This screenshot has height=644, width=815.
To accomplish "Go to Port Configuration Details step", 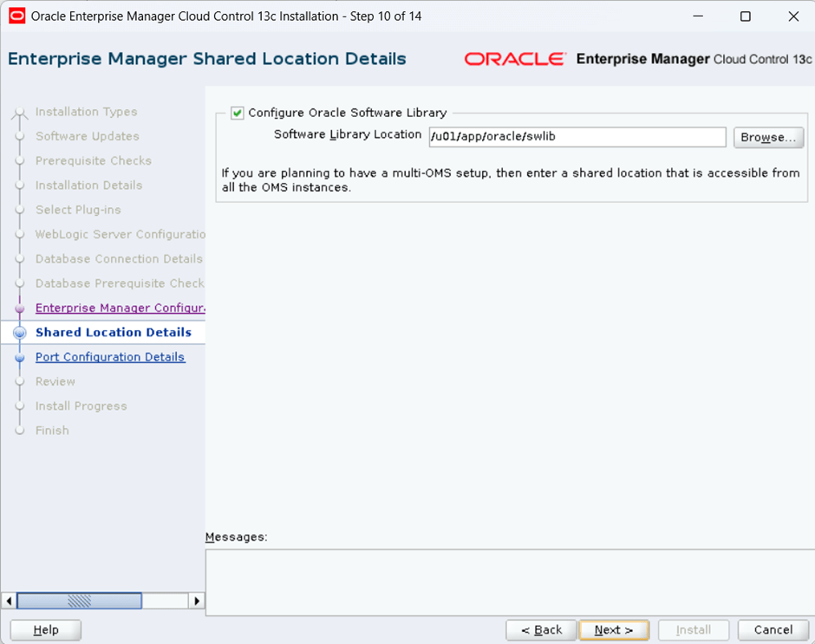I will click(x=110, y=357).
